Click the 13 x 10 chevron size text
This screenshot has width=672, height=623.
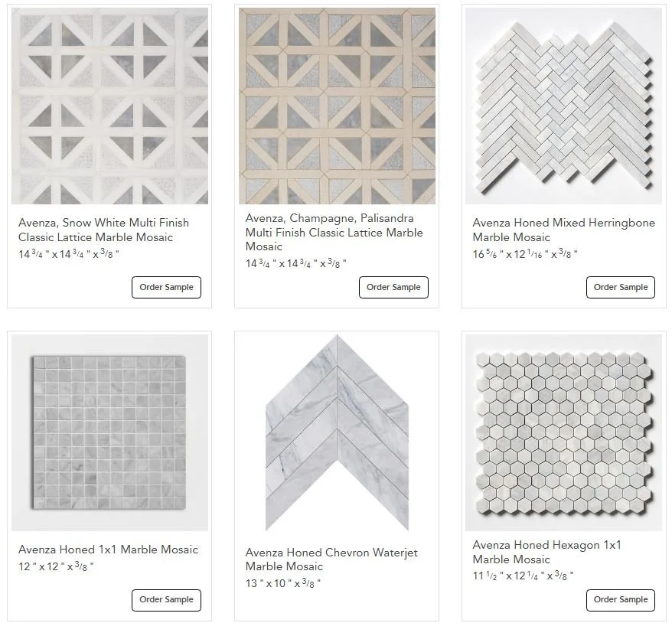pos(283,583)
